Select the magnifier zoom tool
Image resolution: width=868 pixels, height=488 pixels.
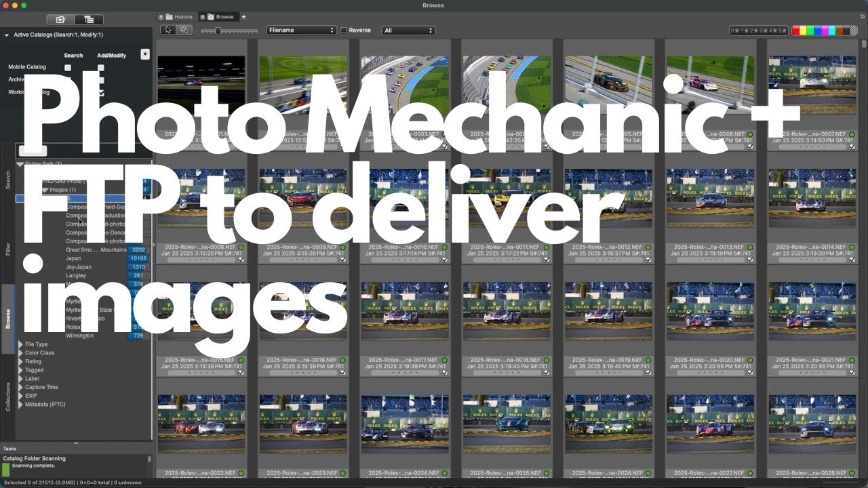pos(184,30)
